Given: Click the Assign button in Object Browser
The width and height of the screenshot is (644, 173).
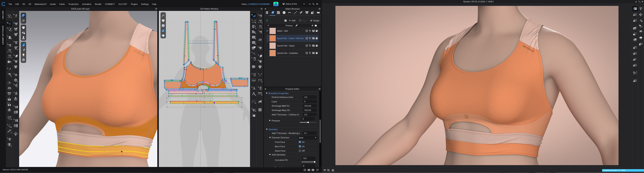Looking at the screenshot, I should tap(315, 20).
